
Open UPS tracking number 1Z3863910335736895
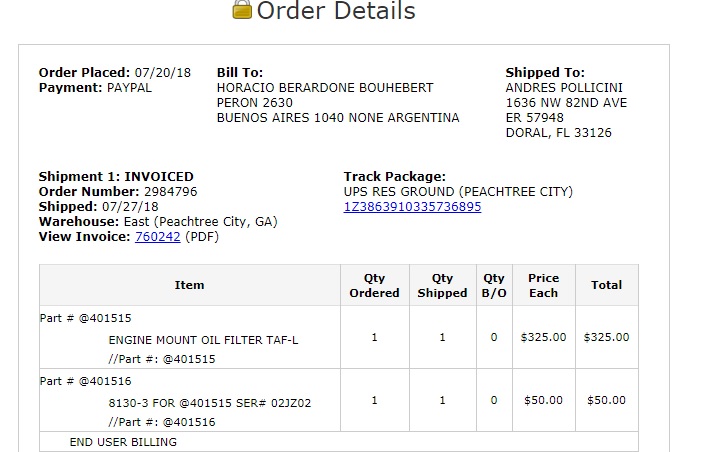click(x=412, y=207)
